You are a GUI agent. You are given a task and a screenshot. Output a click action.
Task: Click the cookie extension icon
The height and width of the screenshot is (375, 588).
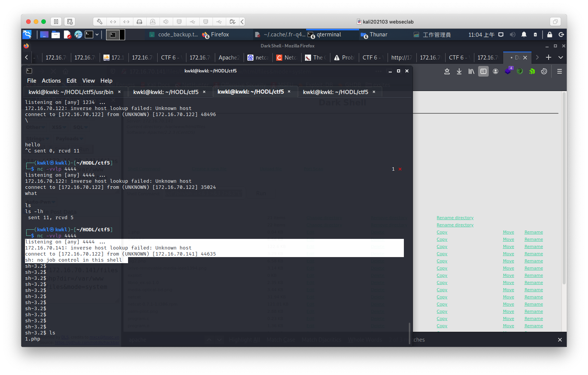coord(544,71)
